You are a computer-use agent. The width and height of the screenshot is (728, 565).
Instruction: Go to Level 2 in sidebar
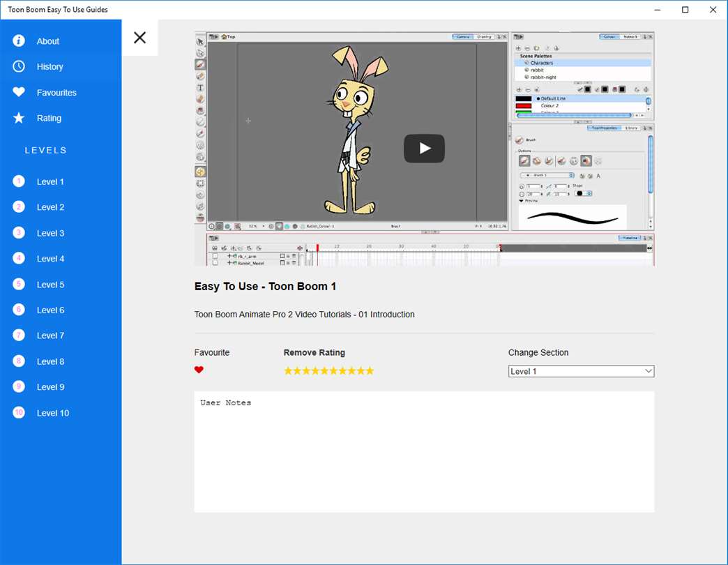[50, 207]
